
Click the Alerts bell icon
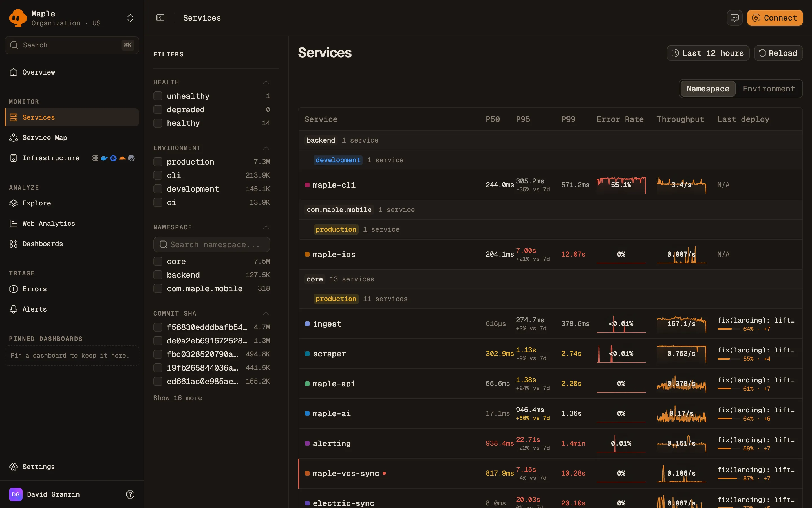(x=14, y=309)
